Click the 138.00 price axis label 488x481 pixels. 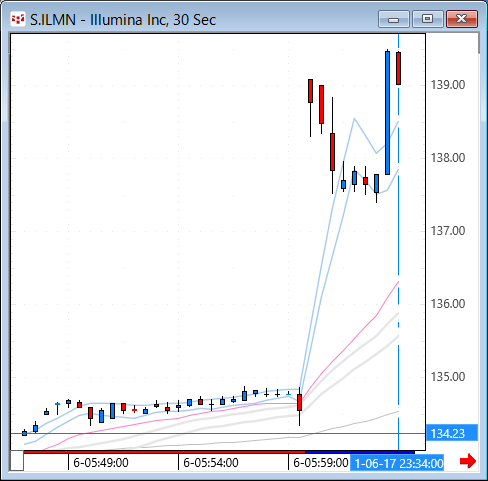[x=448, y=158]
